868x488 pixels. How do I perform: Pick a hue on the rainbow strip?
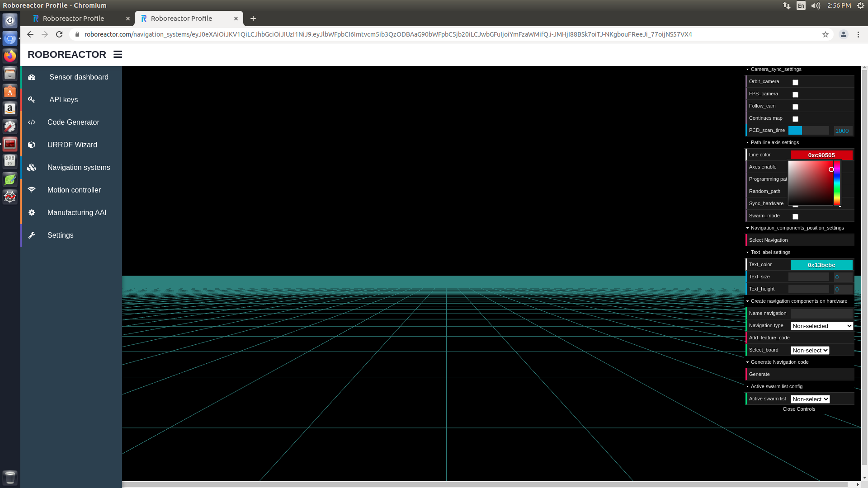click(x=837, y=183)
